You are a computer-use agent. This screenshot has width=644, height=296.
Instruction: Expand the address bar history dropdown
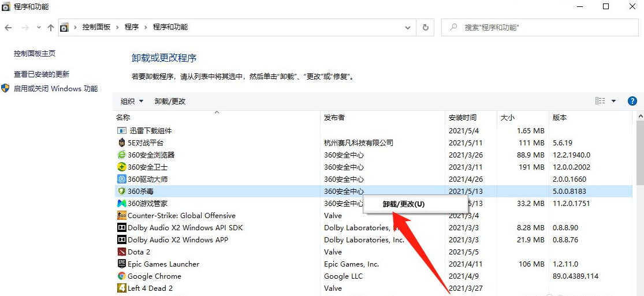pyautogui.click(x=407, y=28)
